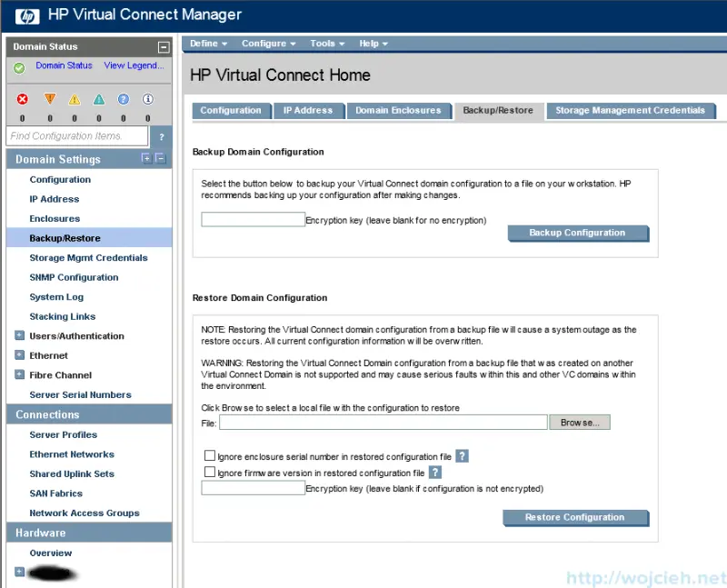Click inside the Find Configuration Items field

point(77,135)
